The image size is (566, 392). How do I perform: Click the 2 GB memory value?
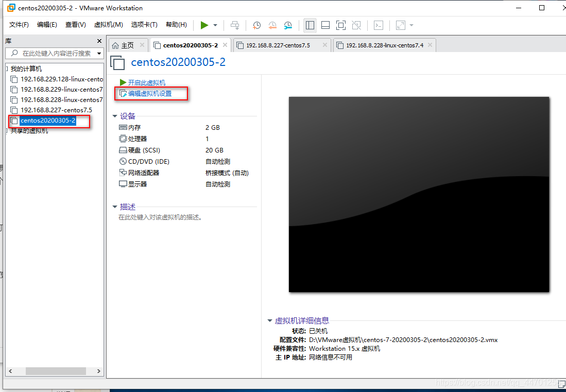[x=213, y=127]
